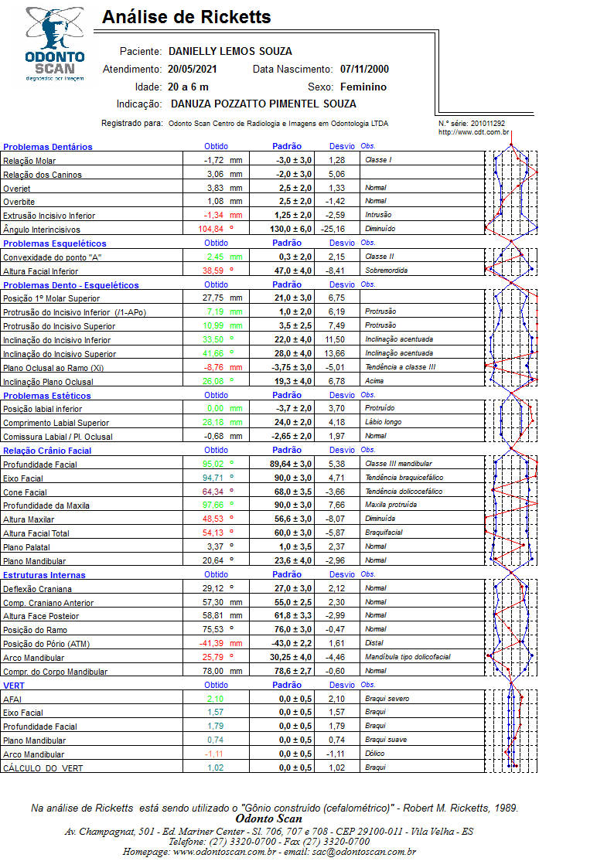The height and width of the screenshot is (868, 614).
Task: Click the AFAI value 2,10
Action: [216, 699]
